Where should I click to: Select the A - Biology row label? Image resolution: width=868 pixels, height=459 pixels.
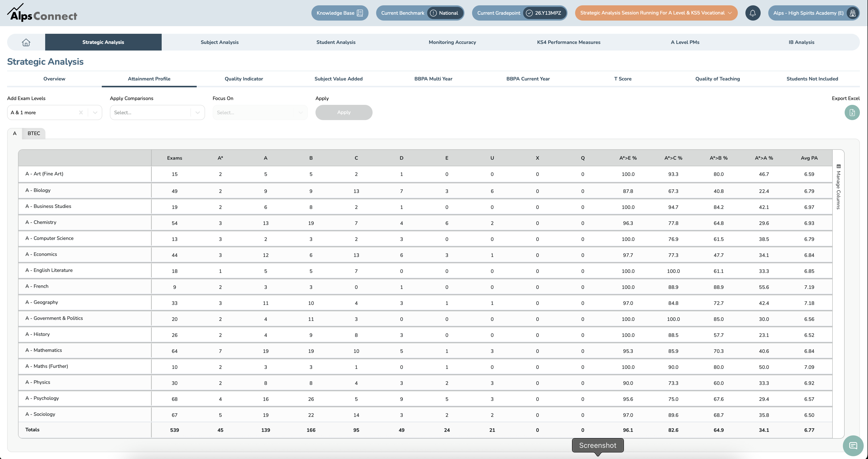pyautogui.click(x=38, y=190)
